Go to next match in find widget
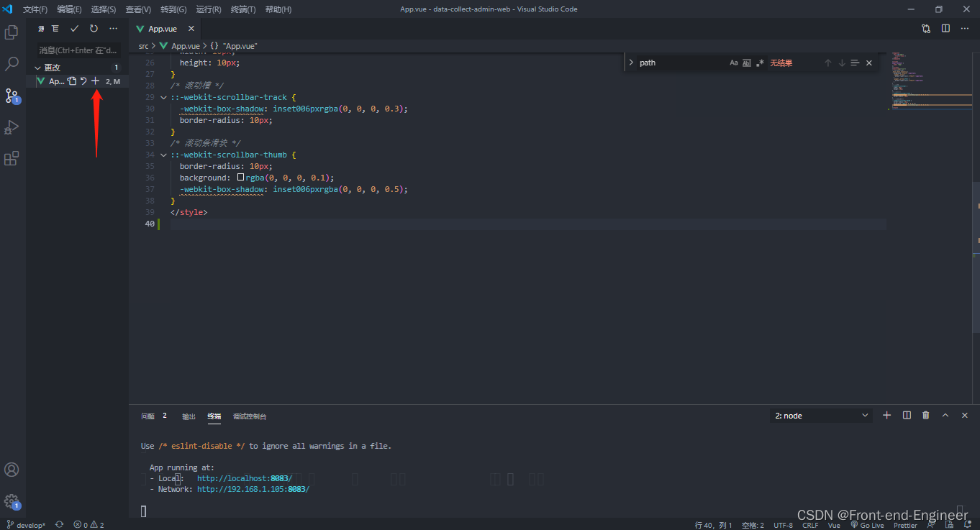980x530 pixels. pos(841,63)
